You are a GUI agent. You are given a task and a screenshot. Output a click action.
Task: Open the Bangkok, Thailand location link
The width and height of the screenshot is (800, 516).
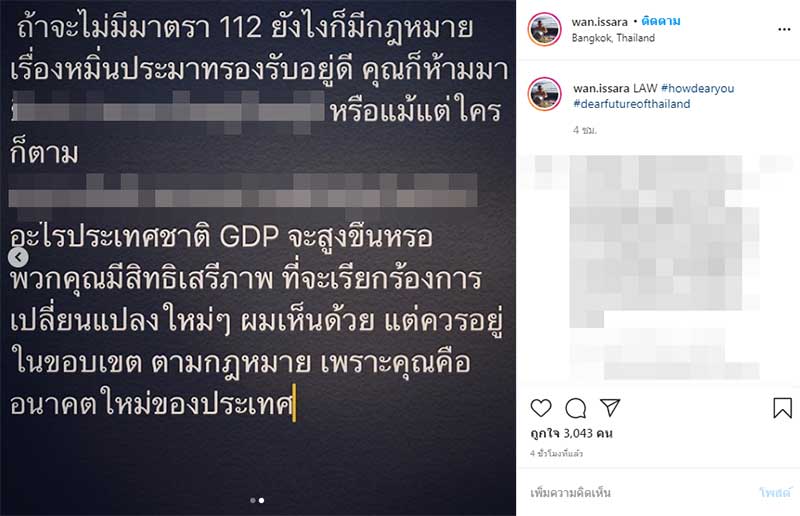[x=613, y=38]
